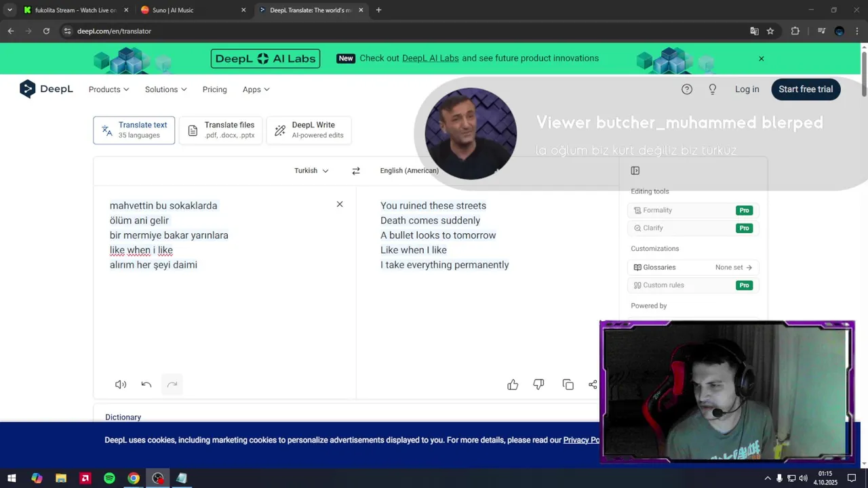Click the Dictionary section heading
Image resolution: width=868 pixels, height=488 pixels.
pos(123,418)
